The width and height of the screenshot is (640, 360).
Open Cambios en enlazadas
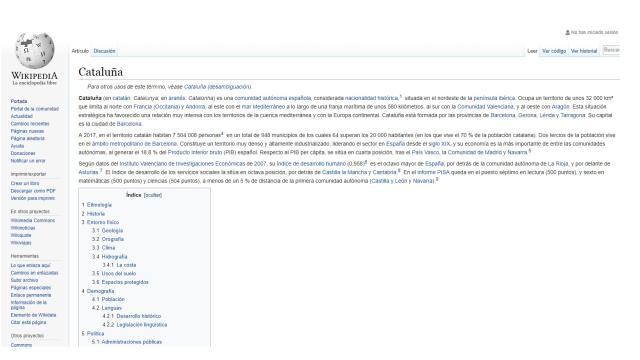pyautogui.click(x=34, y=273)
